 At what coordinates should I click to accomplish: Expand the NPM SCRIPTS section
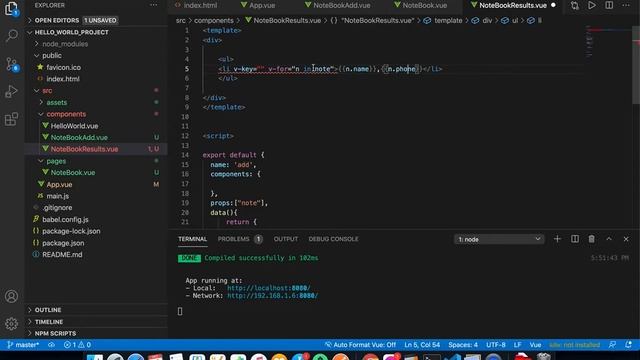coord(55,333)
